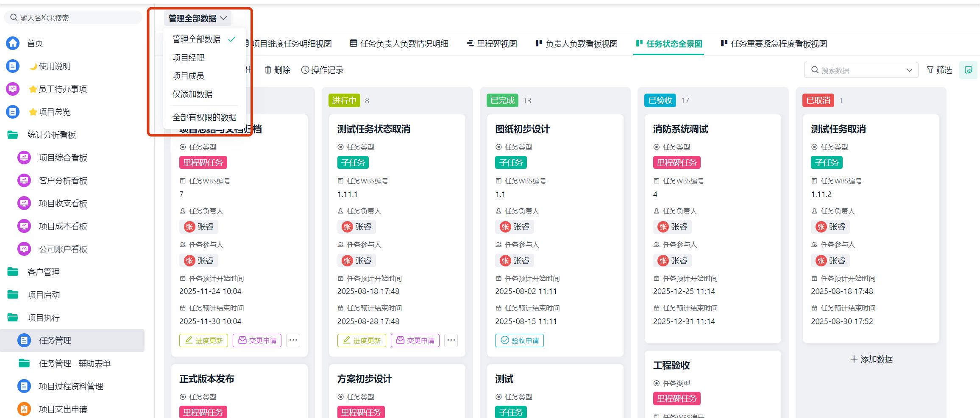Open the 正式版本发布 card title
980x418 pixels.
206,379
